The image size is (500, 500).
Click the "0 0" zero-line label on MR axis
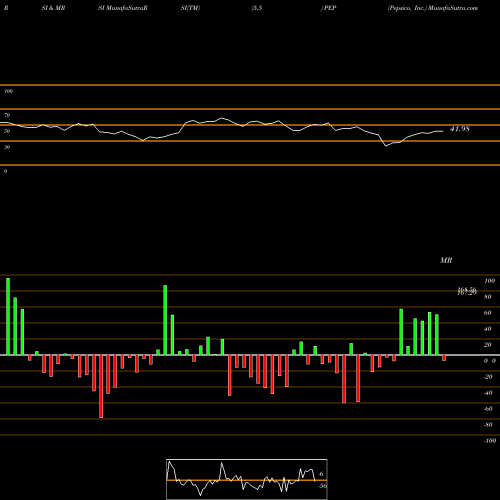[x=490, y=361]
